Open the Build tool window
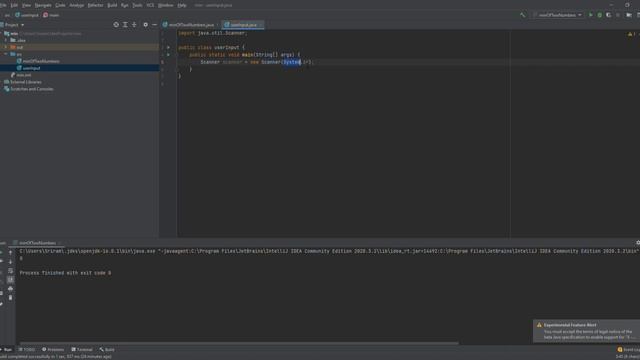The image size is (640, 360). (x=107, y=350)
